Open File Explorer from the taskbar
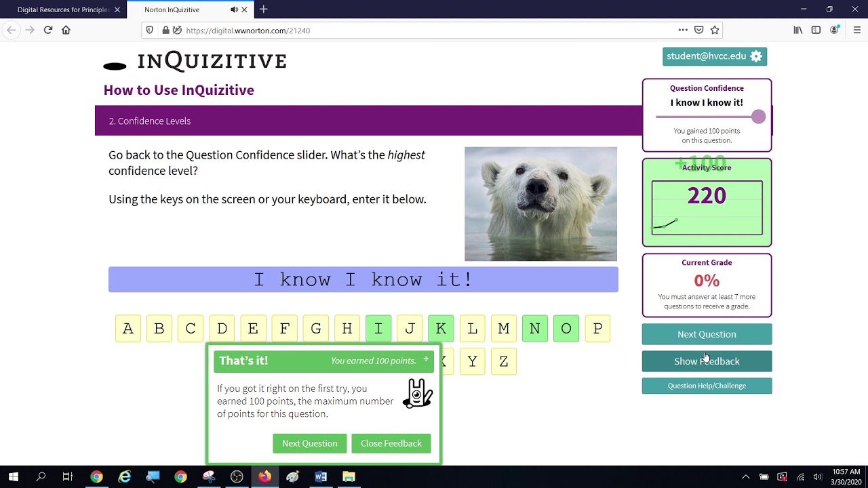This screenshot has height=488, width=868. coord(349,476)
